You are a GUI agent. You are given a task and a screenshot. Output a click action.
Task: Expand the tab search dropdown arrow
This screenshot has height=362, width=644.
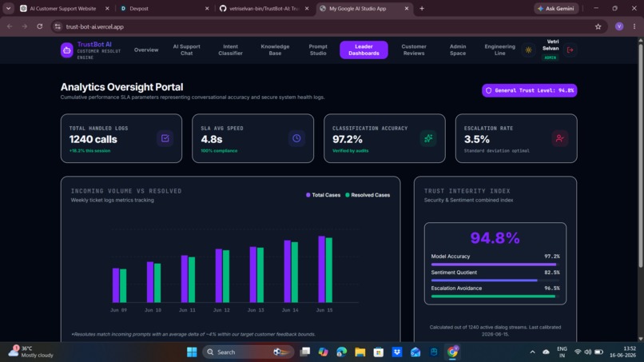pyautogui.click(x=8, y=8)
